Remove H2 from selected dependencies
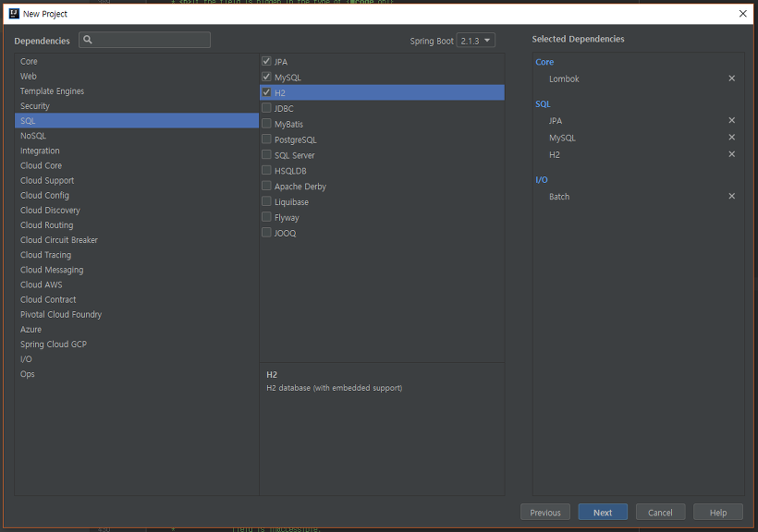This screenshot has width=758, height=532. click(731, 154)
